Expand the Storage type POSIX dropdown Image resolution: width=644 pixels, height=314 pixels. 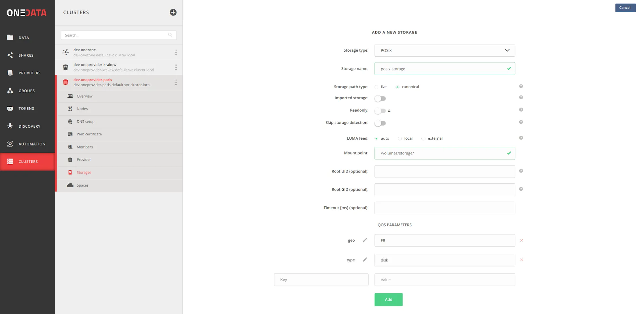(444, 51)
